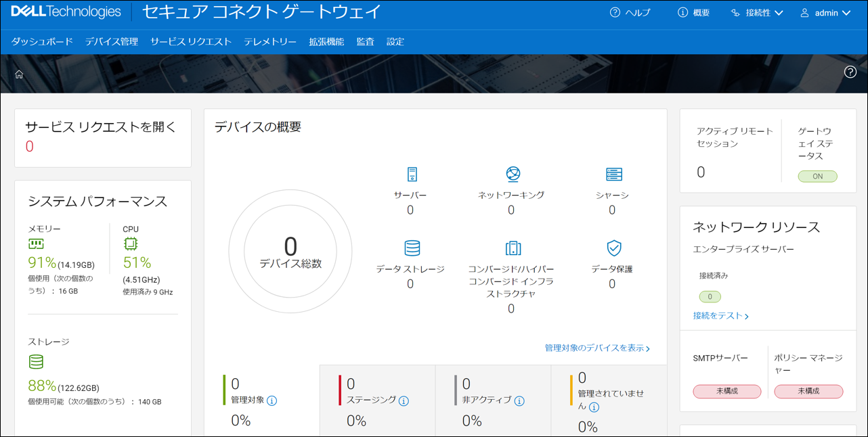Click the 概要 link in header

tap(701, 13)
